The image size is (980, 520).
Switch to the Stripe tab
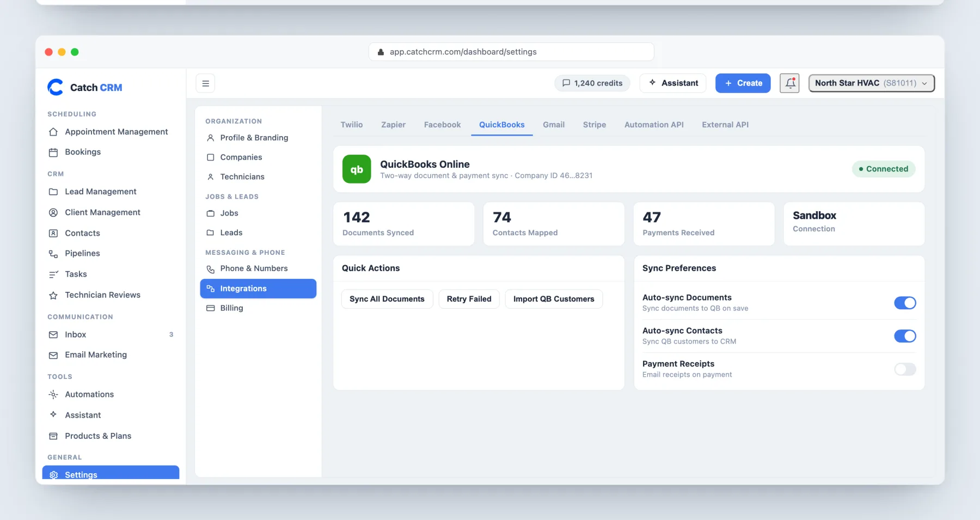tap(595, 125)
